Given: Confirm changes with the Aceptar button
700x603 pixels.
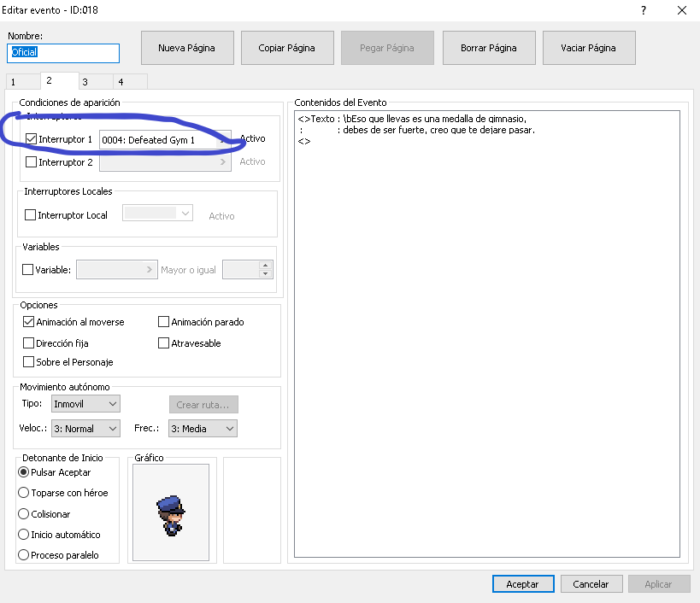Looking at the screenshot, I should point(522,584).
